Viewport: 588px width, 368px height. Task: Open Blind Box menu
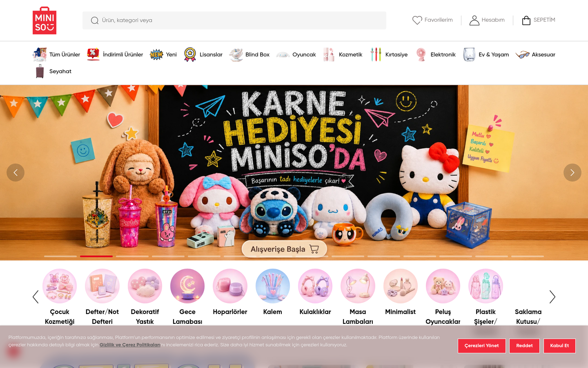point(257,54)
